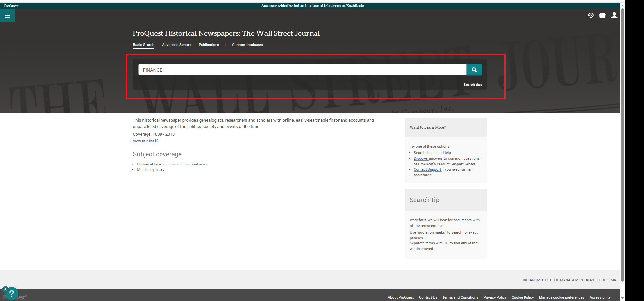Open Manage cookie preferences in footer

pos(561,297)
